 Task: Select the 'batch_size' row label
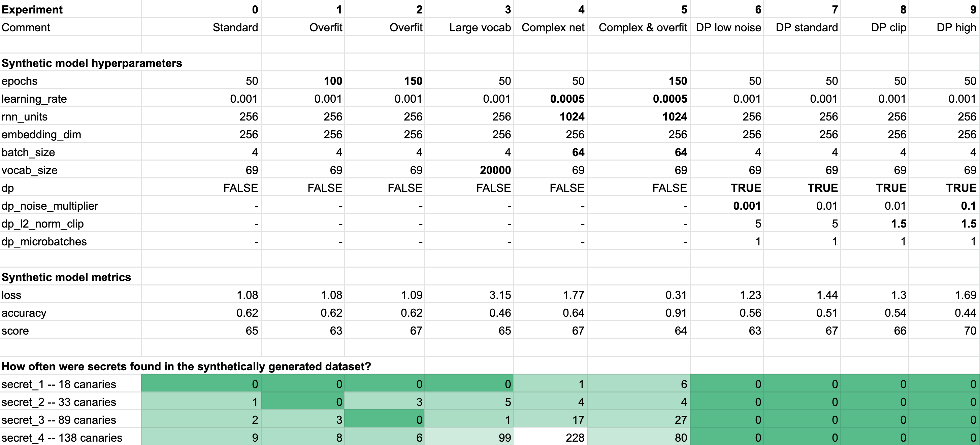[71, 152]
